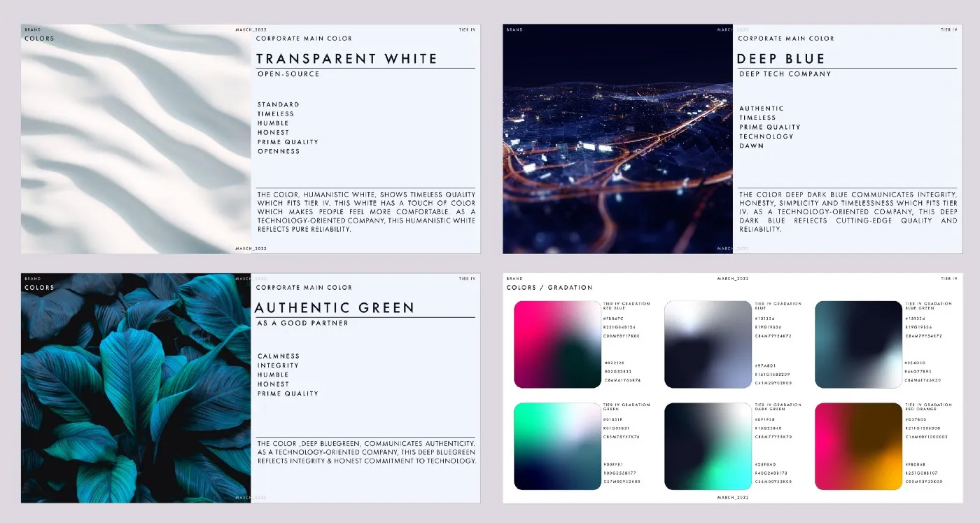Click the humanistic white description paragraph
Image resolution: width=980 pixels, height=523 pixels.
click(366, 211)
